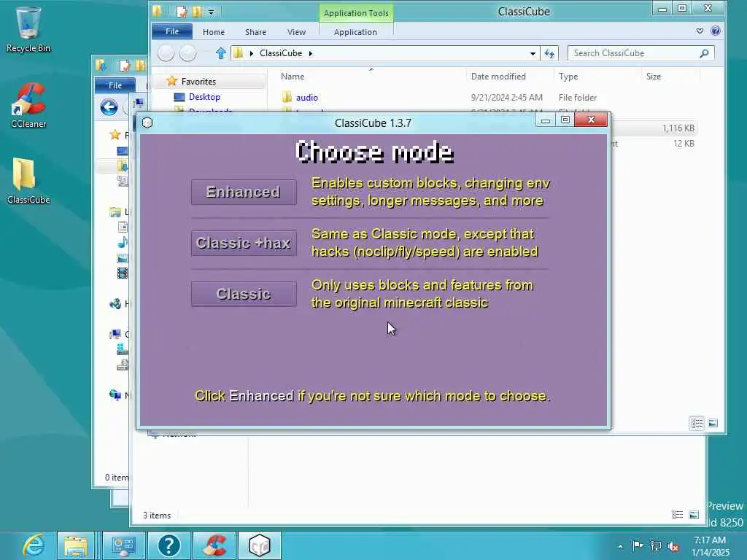
Task: Click the Back navigation arrow in ClassiCube Explorer
Action: point(166,52)
